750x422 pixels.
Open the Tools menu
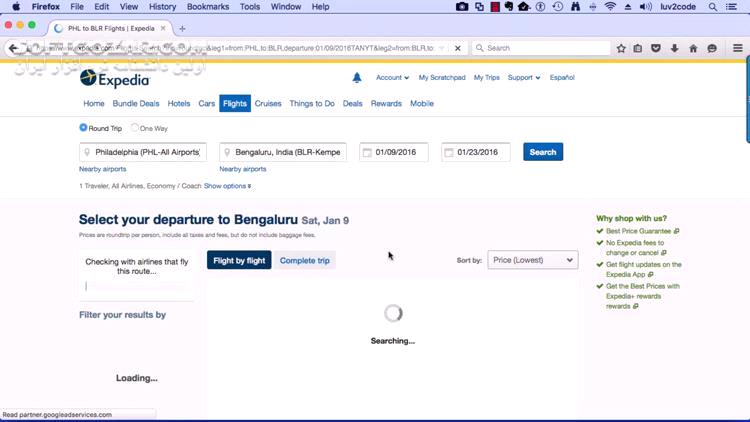(250, 7)
